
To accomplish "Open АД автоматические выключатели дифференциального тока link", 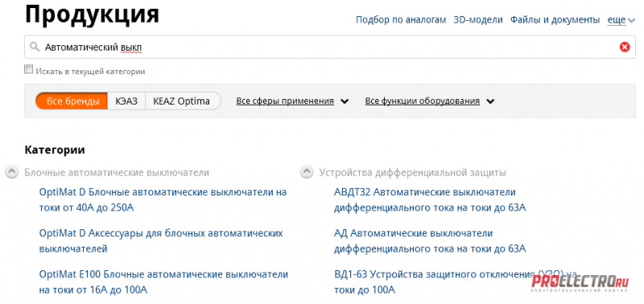I will click(x=430, y=240).
